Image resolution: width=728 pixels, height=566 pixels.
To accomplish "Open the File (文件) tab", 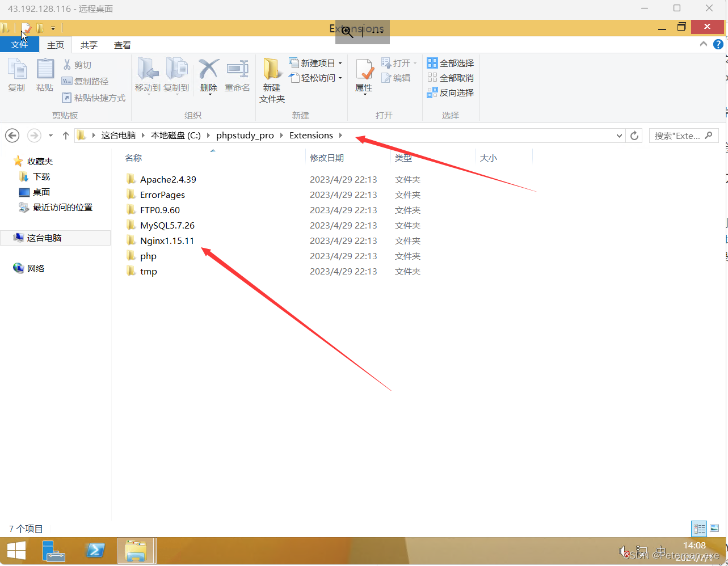I will point(19,45).
